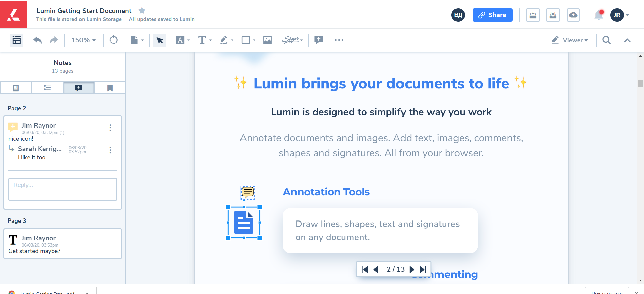Screen dimensions: 644x294
Task: Click the scrollbar down arrow
Action: click(x=640, y=281)
